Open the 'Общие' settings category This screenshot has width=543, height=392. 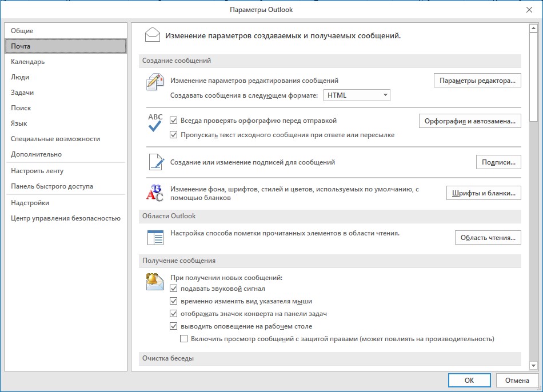point(66,31)
